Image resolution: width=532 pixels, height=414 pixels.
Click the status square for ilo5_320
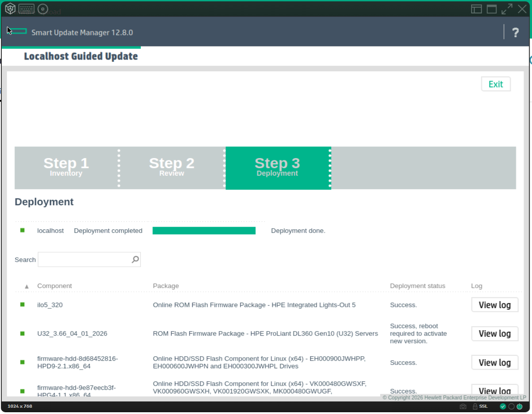coord(22,305)
